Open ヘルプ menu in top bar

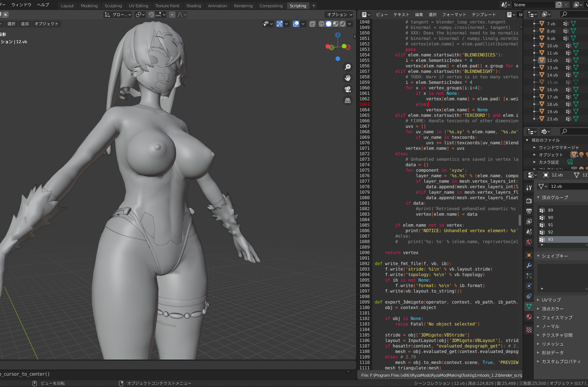click(43, 5)
